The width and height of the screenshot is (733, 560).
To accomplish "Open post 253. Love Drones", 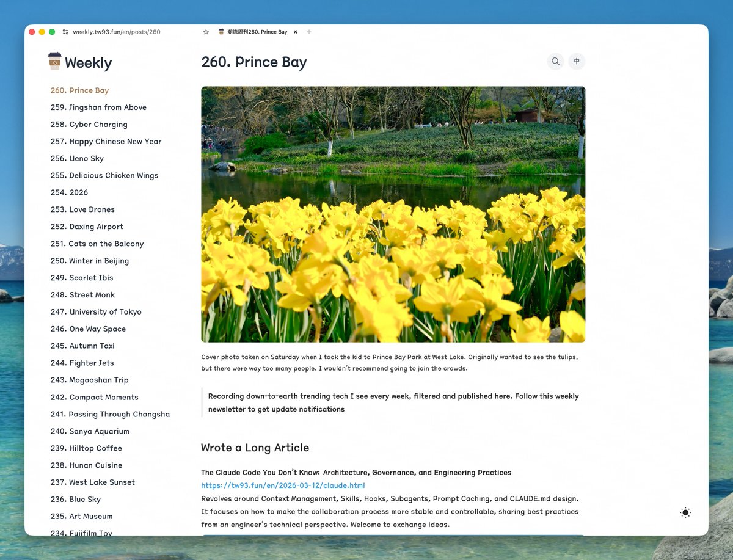I will click(x=82, y=209).
